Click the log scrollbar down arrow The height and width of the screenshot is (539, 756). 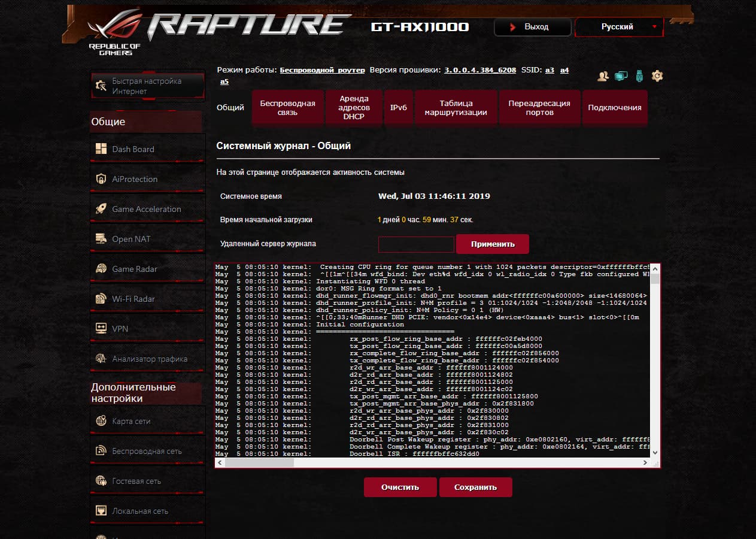coord(655,453)
